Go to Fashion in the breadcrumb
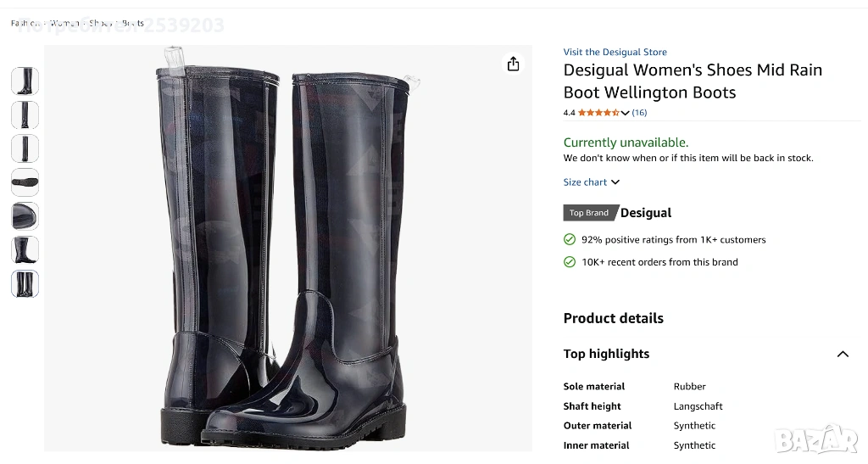 [x=25, y=23]
